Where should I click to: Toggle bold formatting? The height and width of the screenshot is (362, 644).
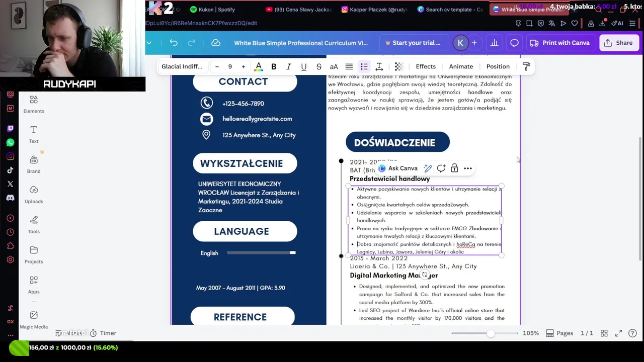coord(274,66)
